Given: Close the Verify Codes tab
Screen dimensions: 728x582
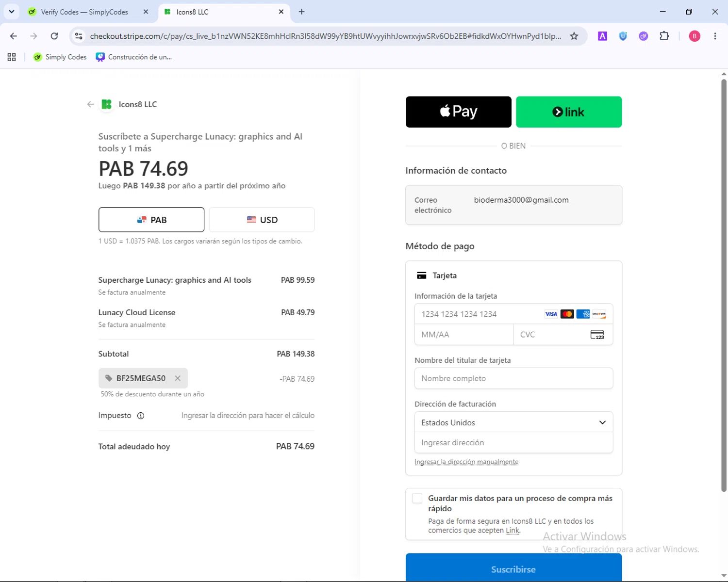Looking at the screenshot, I should 146,12.
